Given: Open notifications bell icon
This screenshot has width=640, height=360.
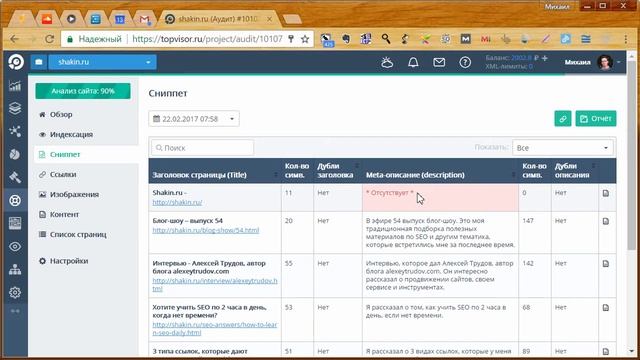Looking at the screenshot, I should tap(413, 62).
